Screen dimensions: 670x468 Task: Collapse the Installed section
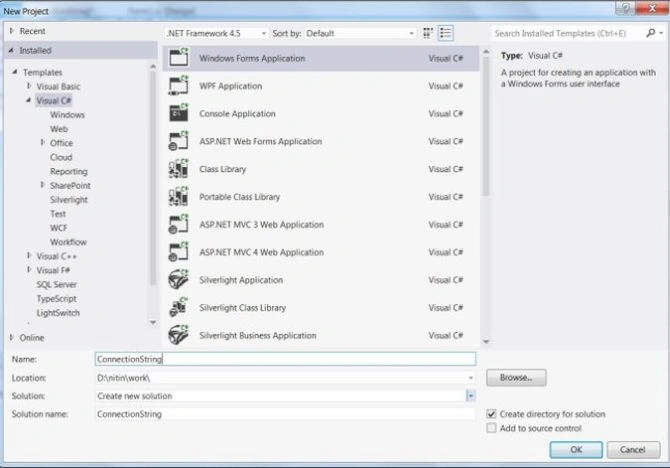point(11,50)
